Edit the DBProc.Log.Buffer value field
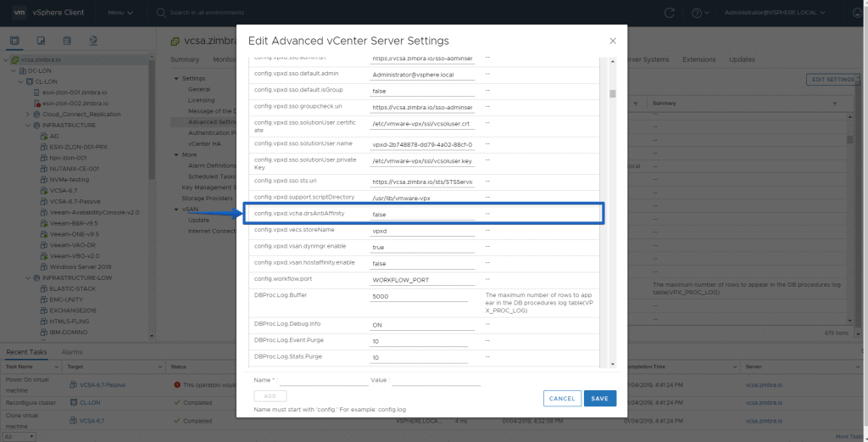868x442 pixels. [x=419, y=296]
